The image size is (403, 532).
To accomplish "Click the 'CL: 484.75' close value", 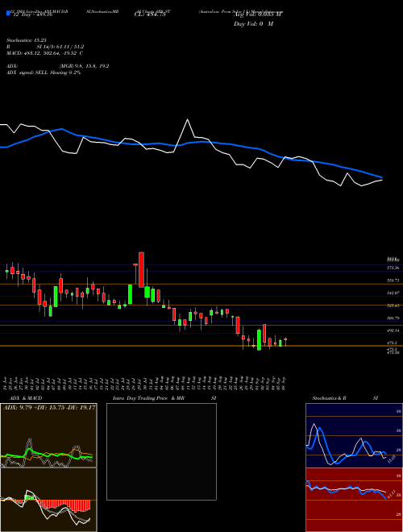I will point(150,15).
